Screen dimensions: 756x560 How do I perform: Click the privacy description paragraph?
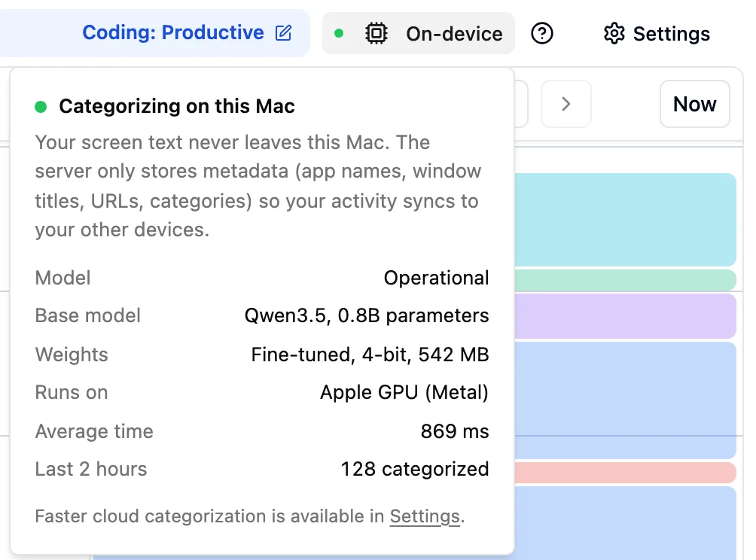pos(258,186)
